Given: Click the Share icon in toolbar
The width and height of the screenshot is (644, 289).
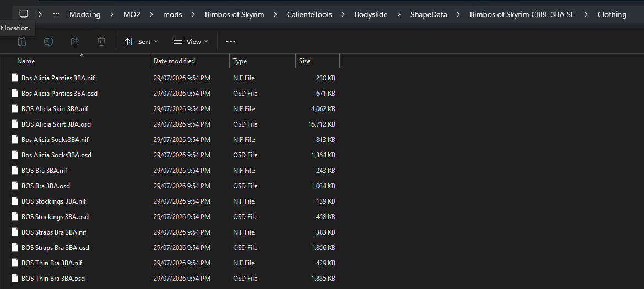Looking at the screenshot, I should pos(75,41).
